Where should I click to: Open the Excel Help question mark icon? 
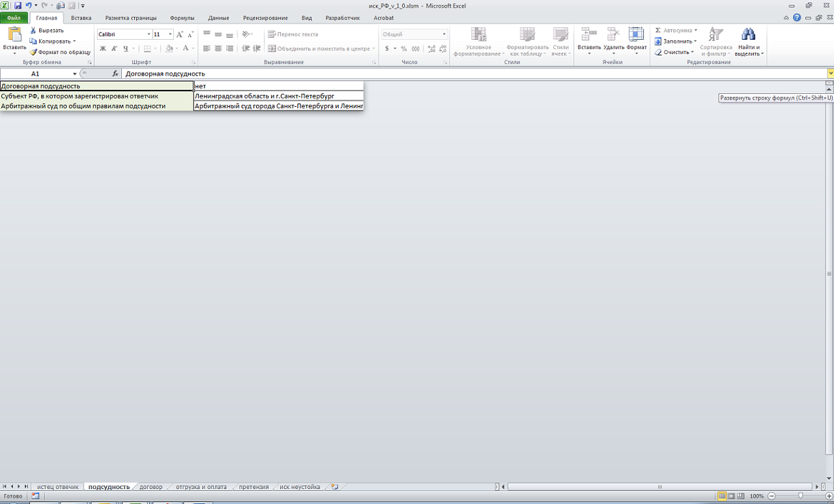coord(797,18)
